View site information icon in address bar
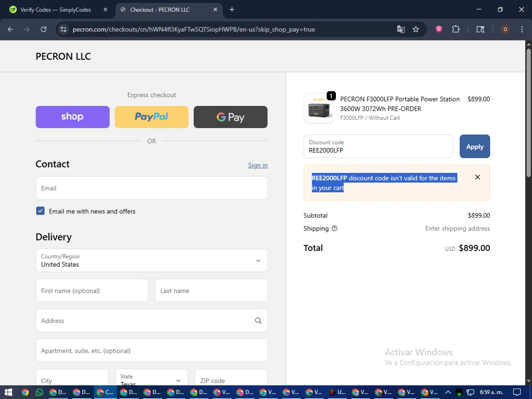 tap(63, 29)
